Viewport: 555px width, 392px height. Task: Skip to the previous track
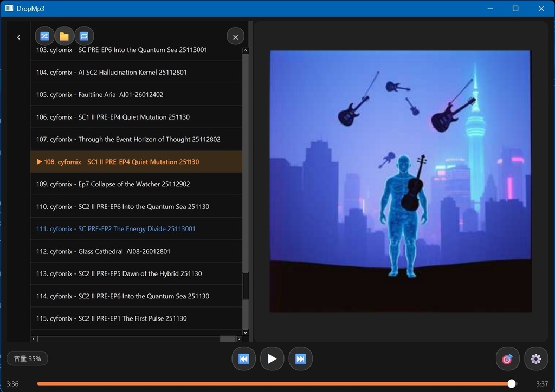pyautogui.click(x=243, y=359)
